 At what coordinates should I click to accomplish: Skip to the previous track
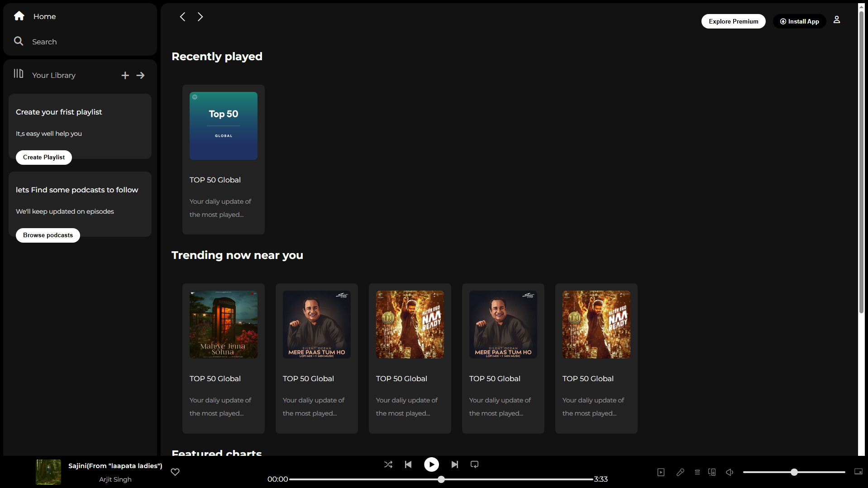pyautogui.click(x=408, y=464)
